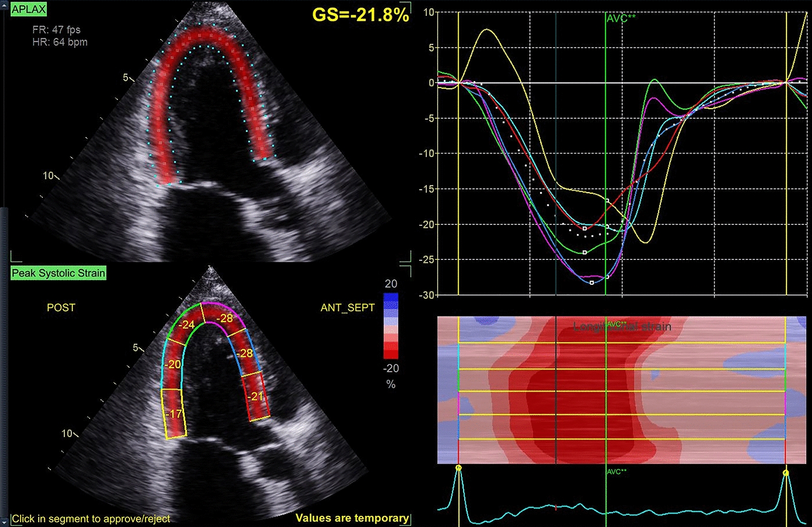Select the magenta apical segment showing -28
Viewport: 812px width, 527px height.
coord(224,318)
